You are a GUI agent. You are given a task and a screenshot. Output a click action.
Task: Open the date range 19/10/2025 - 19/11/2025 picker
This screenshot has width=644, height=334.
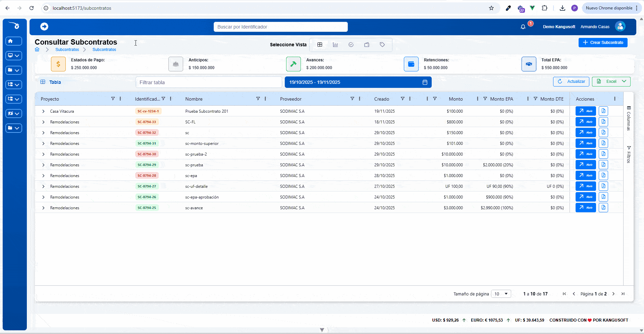[x=358, y=82]
